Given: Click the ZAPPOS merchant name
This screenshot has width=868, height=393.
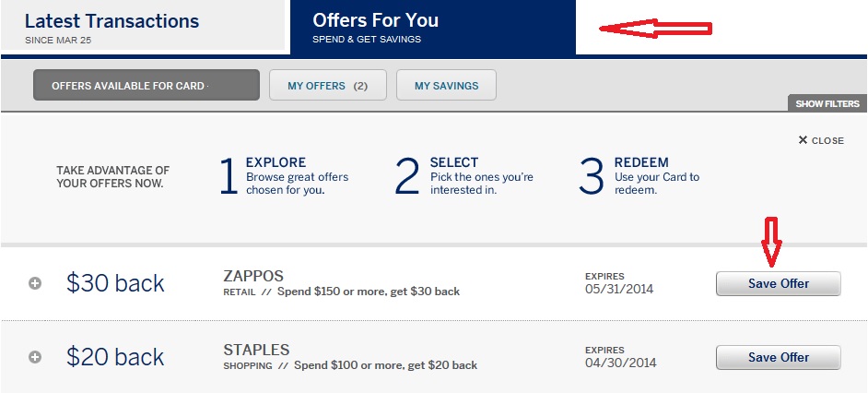Looking at the screenshot, I should tap(253, 276).
